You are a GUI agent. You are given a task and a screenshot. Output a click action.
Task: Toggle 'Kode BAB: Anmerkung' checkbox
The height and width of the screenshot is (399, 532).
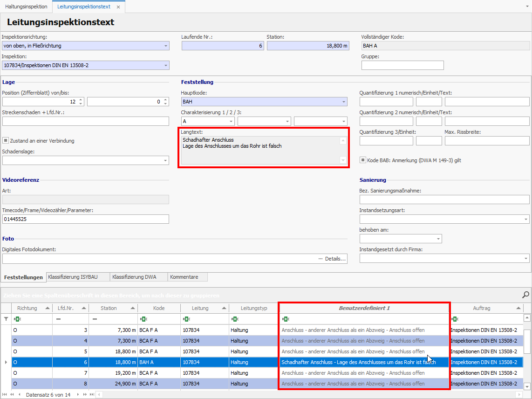(363, 160)
